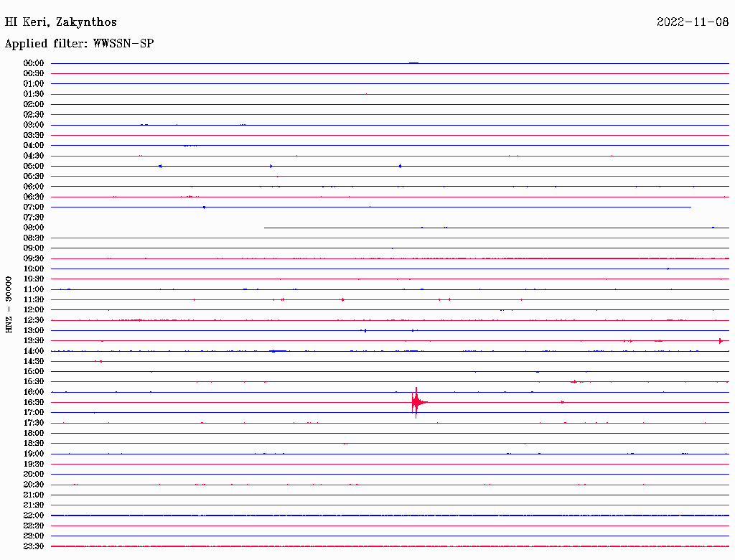
Task: Click the 09:00 time label
Action: tap(34, 248)
